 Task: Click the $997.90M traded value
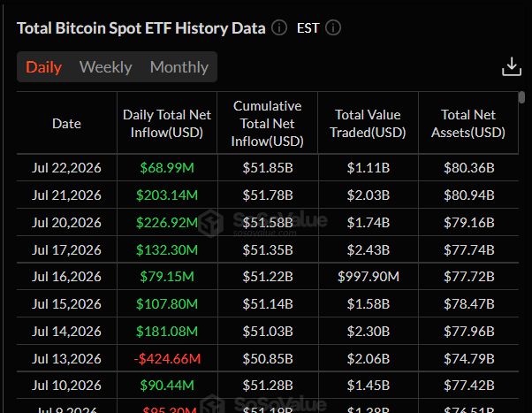pyautogui.click(x=369, y=277)
